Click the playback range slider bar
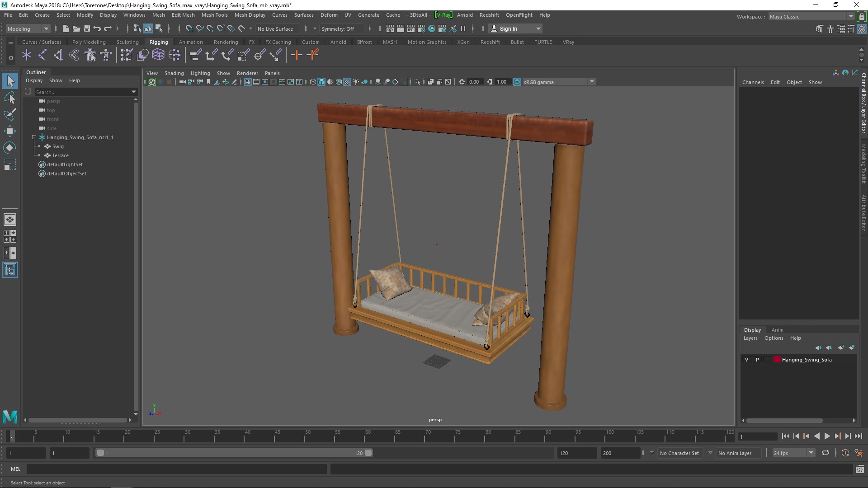The width and height of the screenshot is (868, 488). [234, 453]
